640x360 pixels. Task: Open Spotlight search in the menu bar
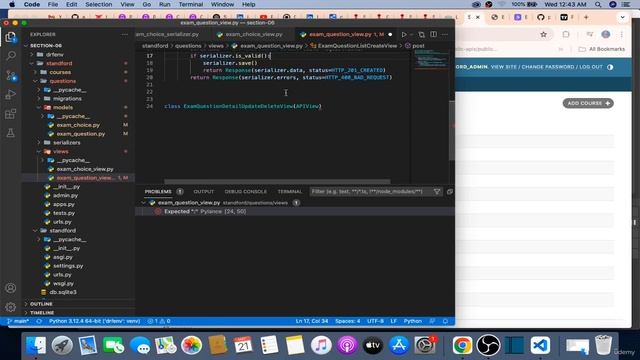598,4
